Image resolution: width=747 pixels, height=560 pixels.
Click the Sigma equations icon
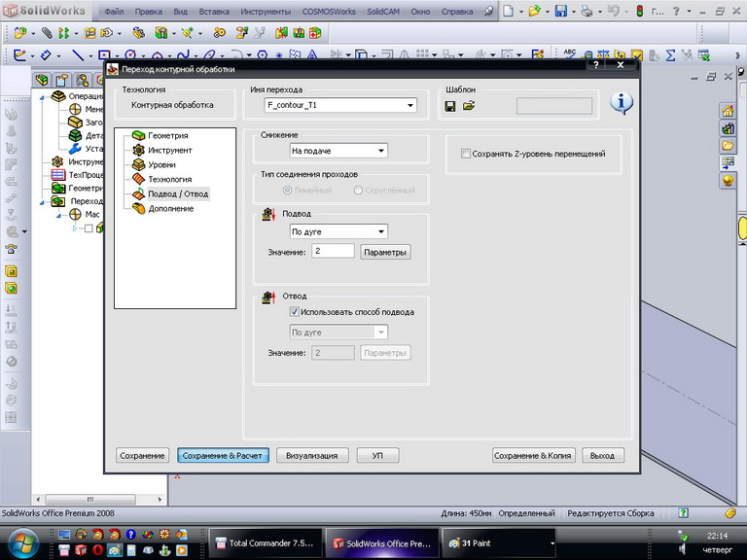670,55
